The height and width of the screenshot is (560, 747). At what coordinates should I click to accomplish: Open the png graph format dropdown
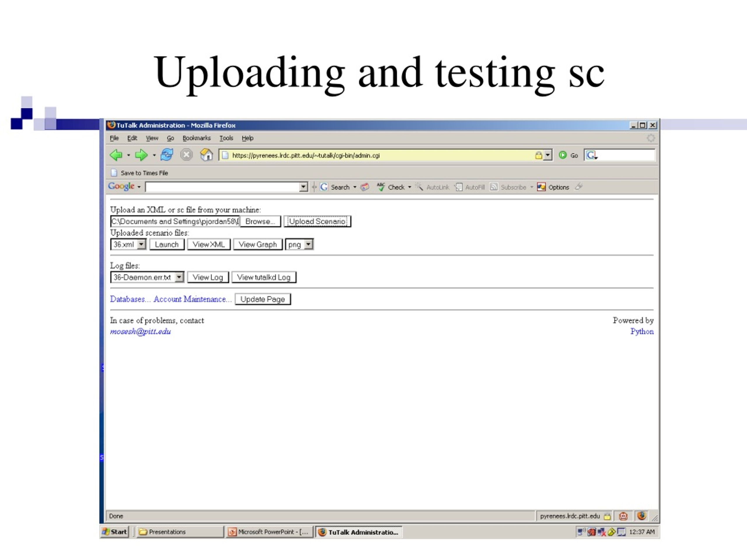click(299, 244)
